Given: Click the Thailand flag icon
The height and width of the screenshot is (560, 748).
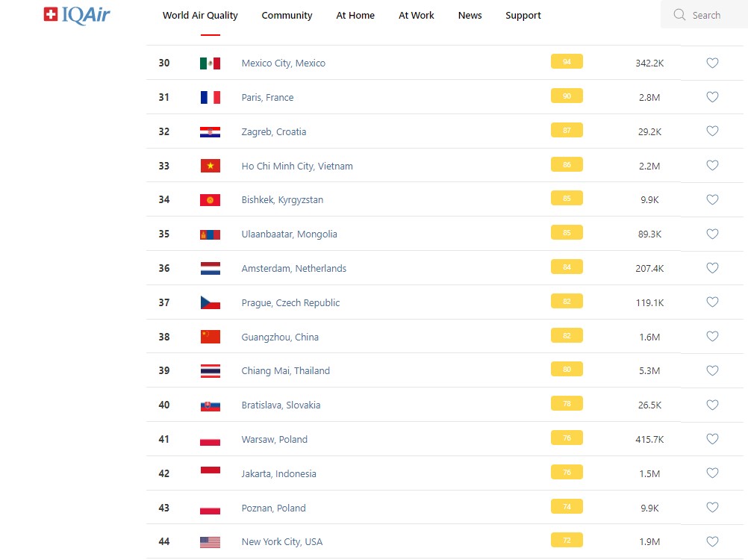Looking at the screenshot, I should (x=210, y=371).
